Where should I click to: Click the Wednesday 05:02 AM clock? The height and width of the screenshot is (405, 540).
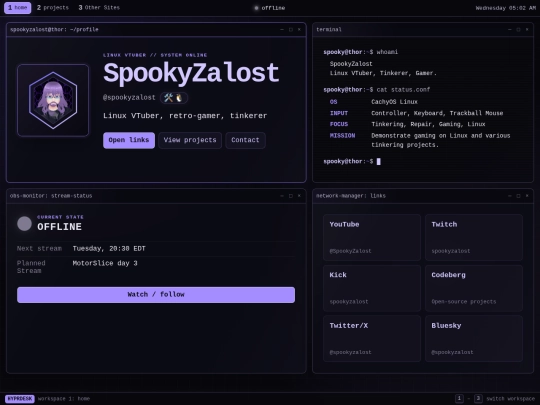[x=505, y=8]
